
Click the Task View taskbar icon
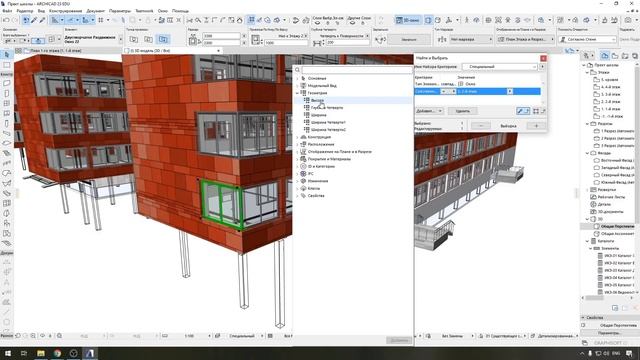(x=24, y=353)
